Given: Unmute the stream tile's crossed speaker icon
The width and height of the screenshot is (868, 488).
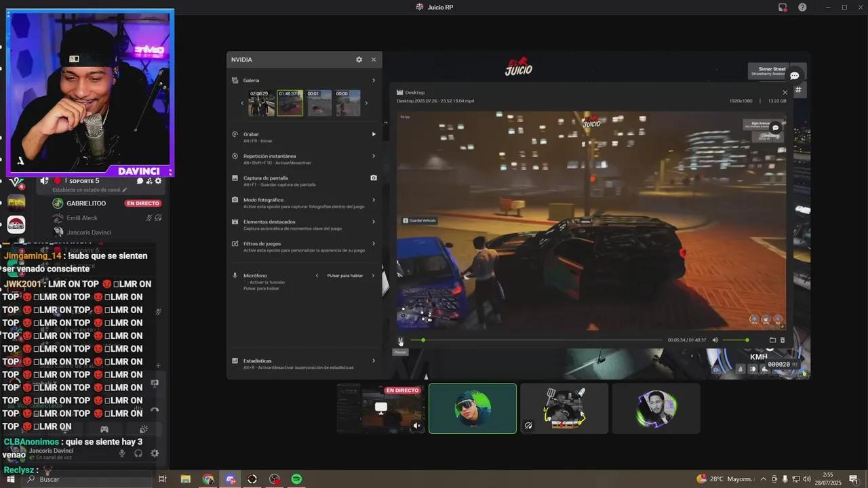Looking at the screenshot, I should tap(417, 426).
